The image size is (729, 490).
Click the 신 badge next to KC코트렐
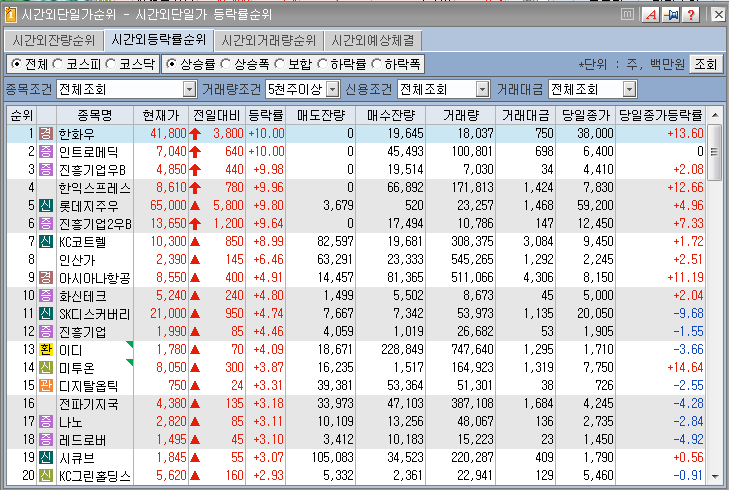46,242
